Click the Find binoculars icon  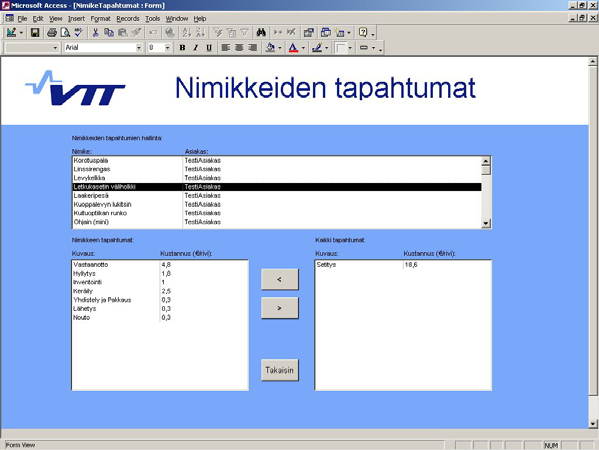point(261,33)
